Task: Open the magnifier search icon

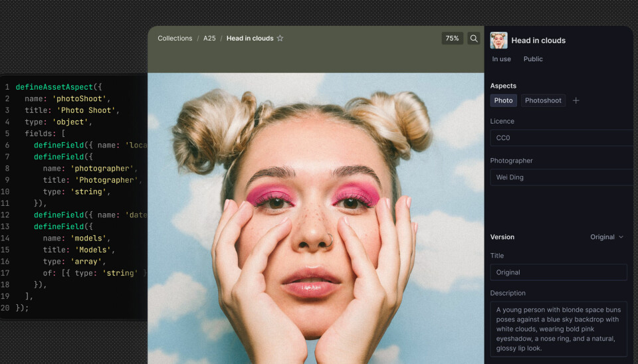Action: point(474,39)
